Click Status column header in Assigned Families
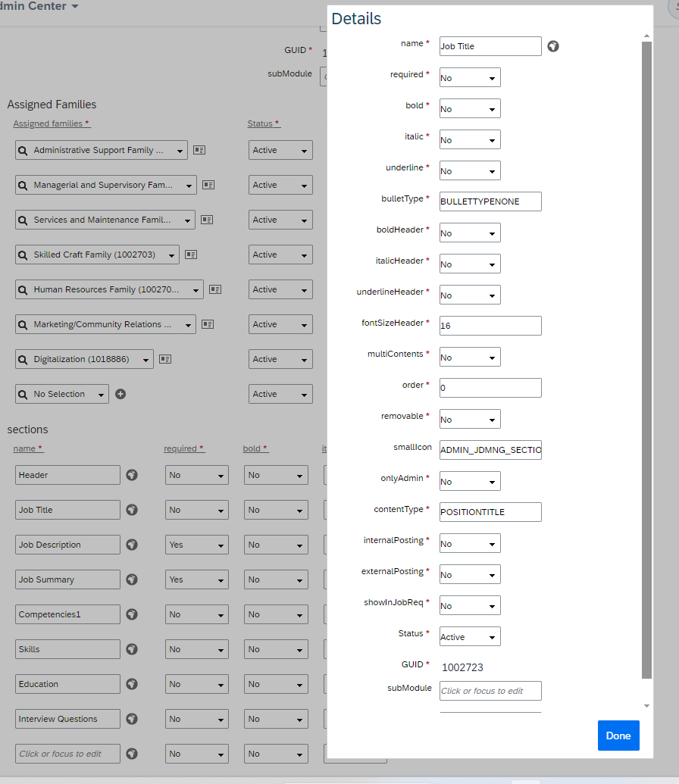 (x=264, y=123)
